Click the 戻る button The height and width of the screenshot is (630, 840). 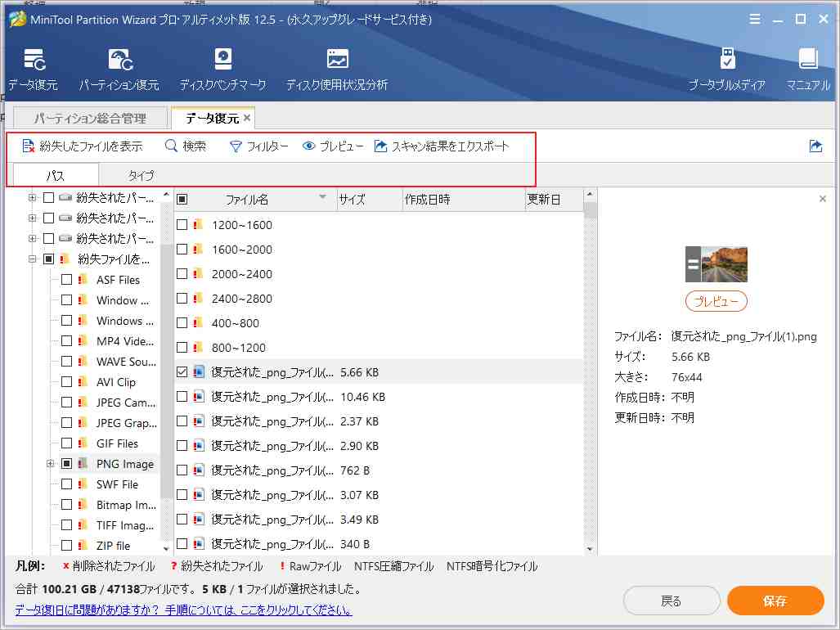coord(672,601)
